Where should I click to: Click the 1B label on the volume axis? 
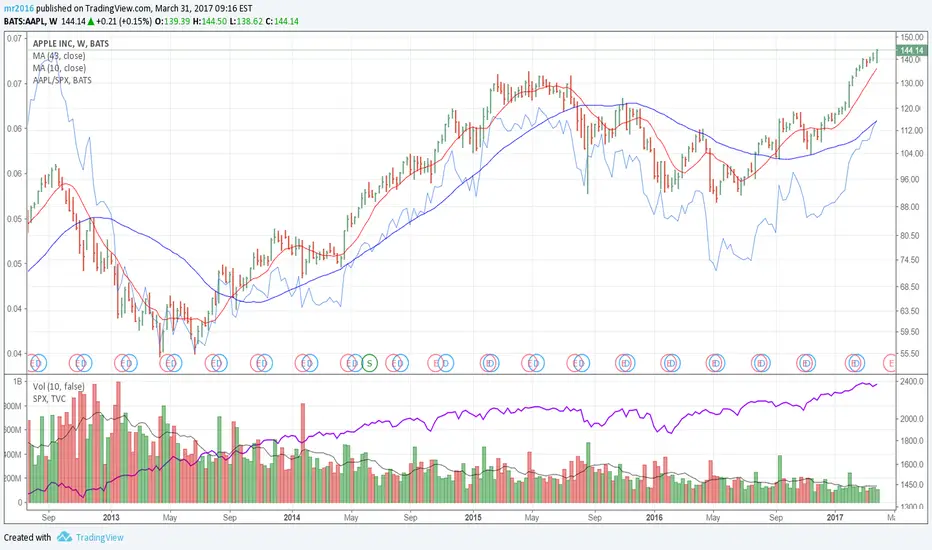click(17, 382)
